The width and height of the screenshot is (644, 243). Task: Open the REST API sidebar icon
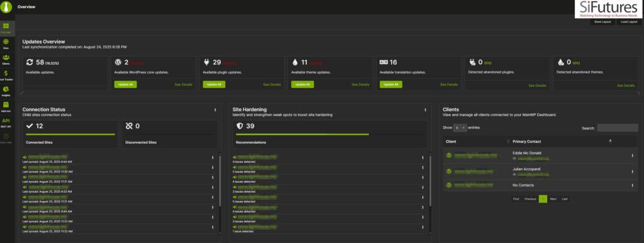tap(6, 121)
